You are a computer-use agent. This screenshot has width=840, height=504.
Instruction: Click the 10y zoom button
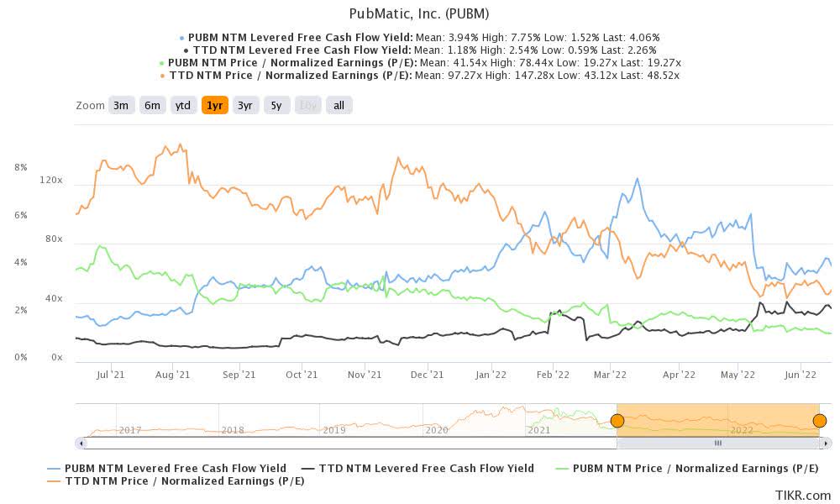(307, 105)
